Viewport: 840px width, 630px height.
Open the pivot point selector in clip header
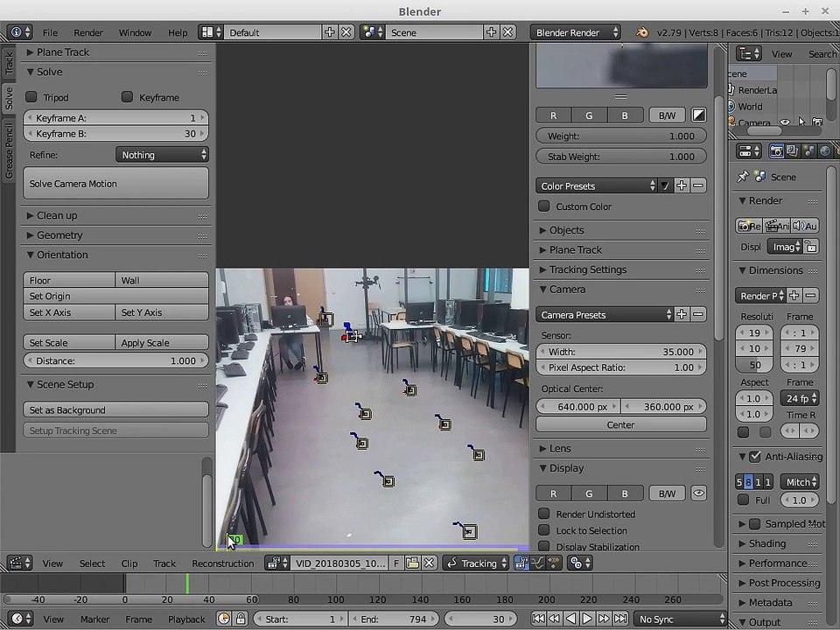point(579,563)
